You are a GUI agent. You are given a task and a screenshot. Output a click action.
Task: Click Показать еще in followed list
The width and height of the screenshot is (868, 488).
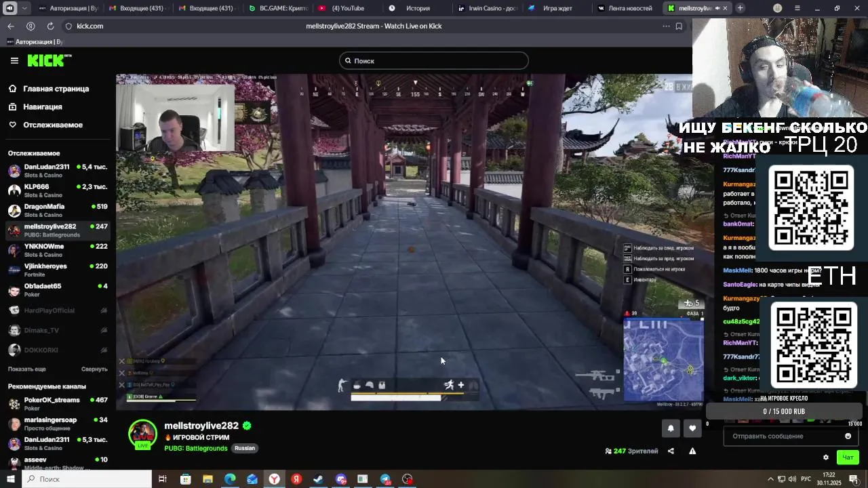point(27,369)
